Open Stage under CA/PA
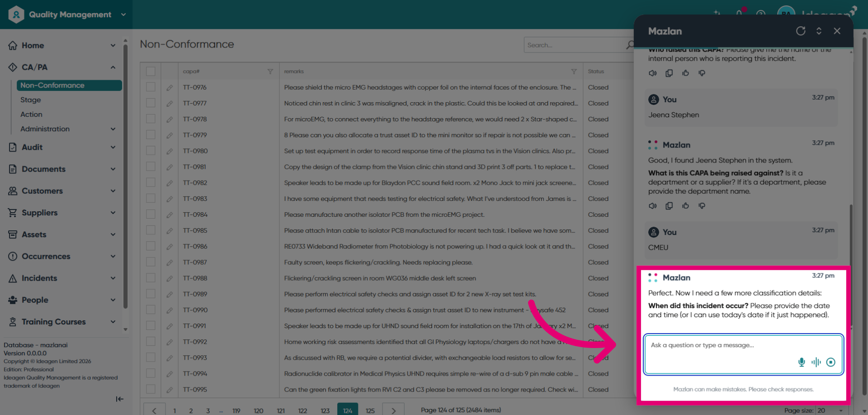The width and height of the screenshot is (868, 415). point(30,100)
